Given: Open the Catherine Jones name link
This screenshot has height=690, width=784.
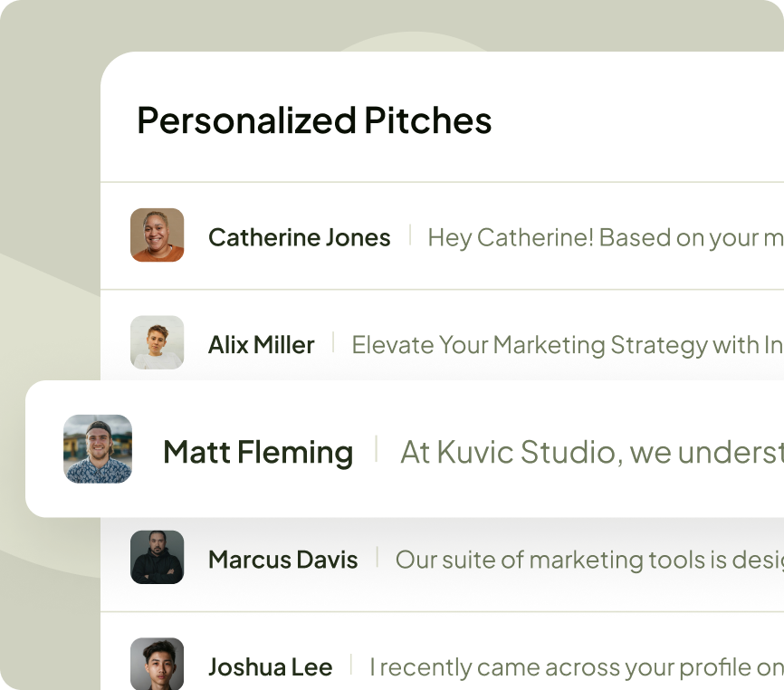Looking at the screenshot, I should click(x=299, y=237).
